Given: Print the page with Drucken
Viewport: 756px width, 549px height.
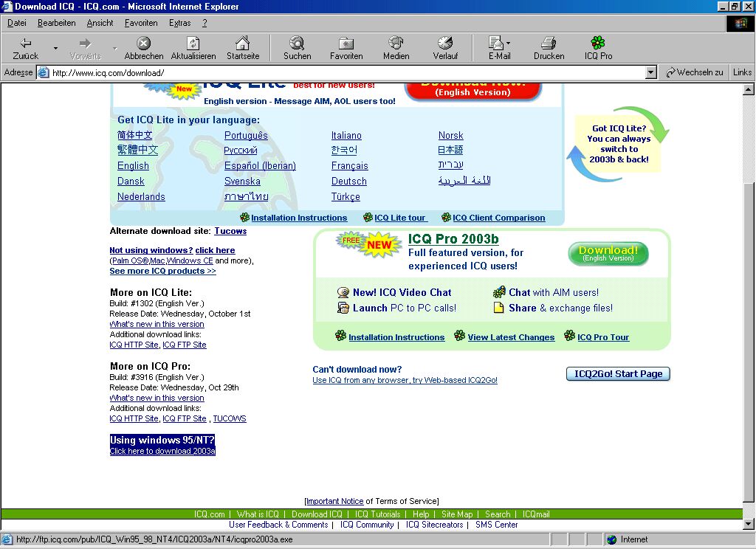Looking at the screenshot, I should 549,49.
